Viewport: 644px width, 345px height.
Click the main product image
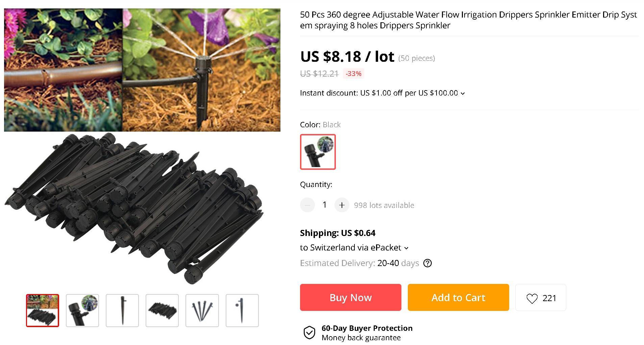(142, 145)
